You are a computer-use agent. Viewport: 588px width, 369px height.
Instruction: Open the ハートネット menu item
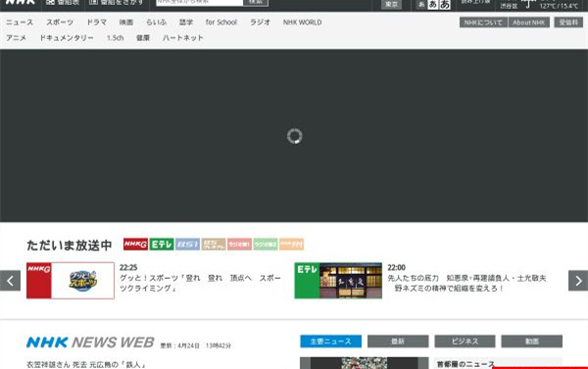tap(183, 38)
